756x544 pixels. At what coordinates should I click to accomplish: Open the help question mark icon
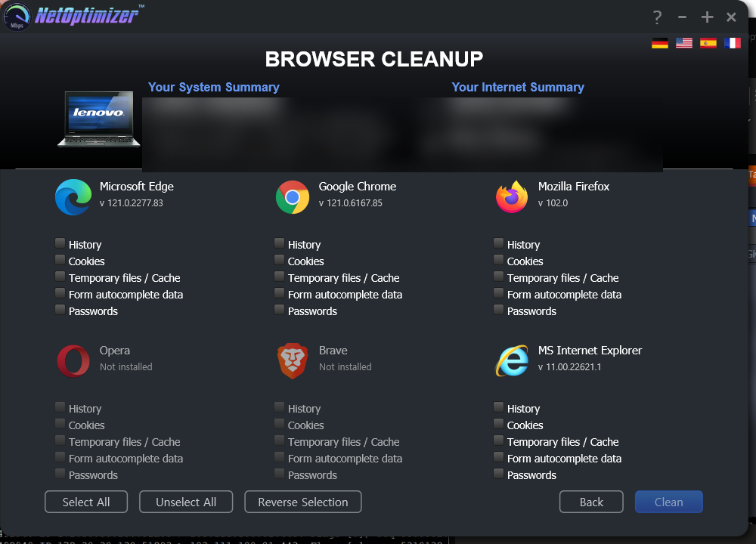tap(657, 17)
